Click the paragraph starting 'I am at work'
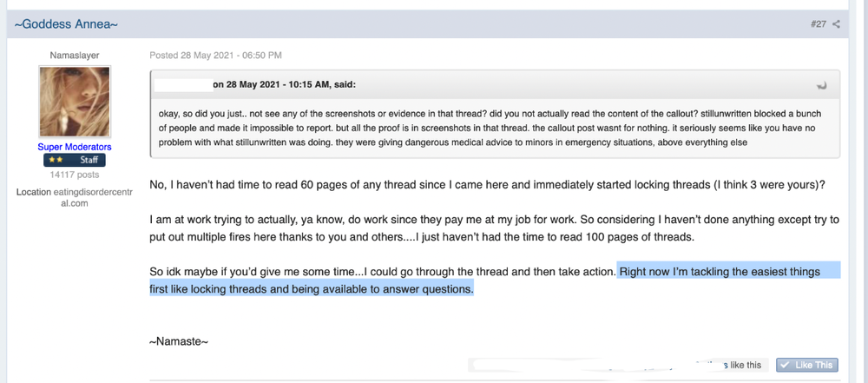The height and width of the screenshot is (383, 868). (495, 228)
